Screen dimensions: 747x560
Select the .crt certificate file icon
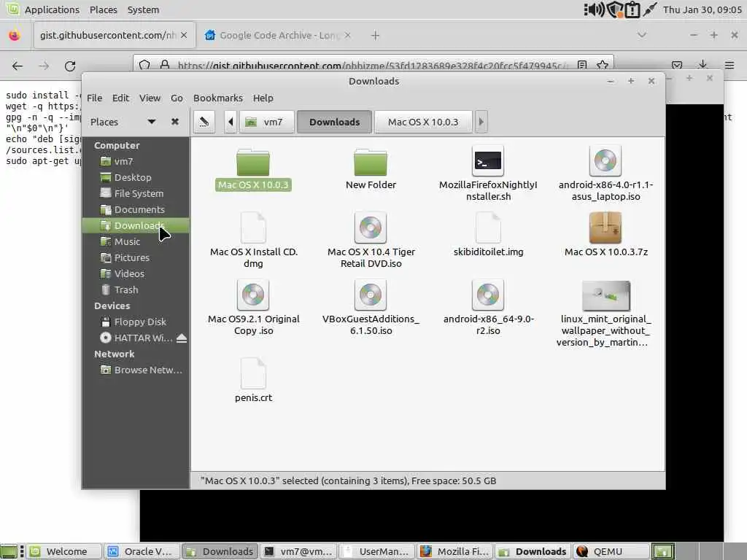coord(253,373)
